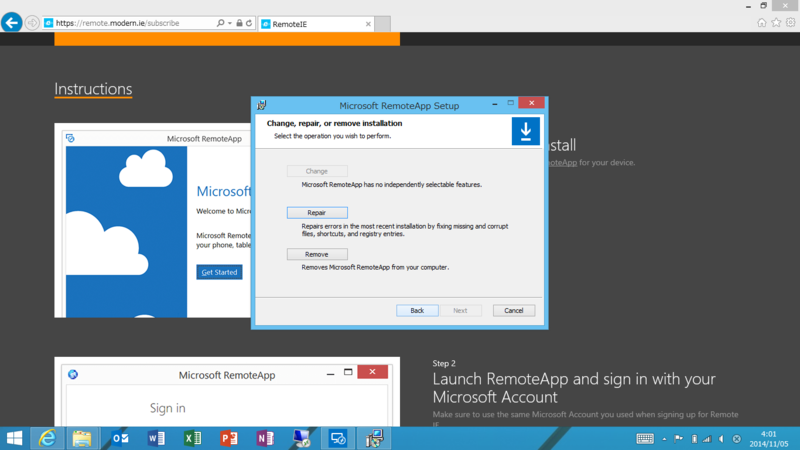Open File Explorer from taskbar
This screenshot has width=800, height=450.
coord(82,438)
